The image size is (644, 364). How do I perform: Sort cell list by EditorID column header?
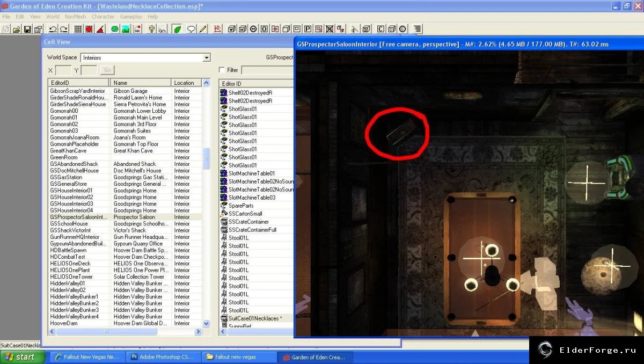(79, 83)
